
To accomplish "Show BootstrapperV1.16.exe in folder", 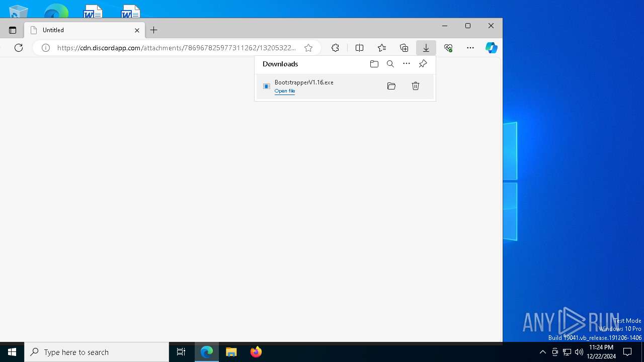I will pos(391,86).
